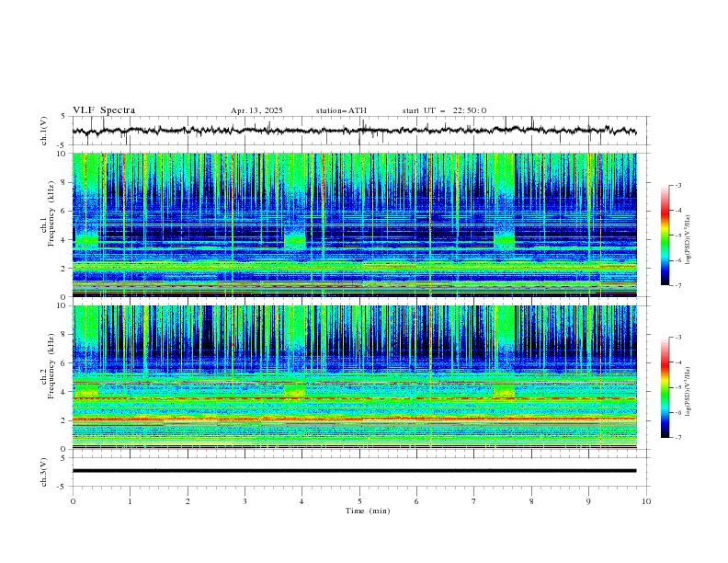This screenshot has width=728, height=563.
Task: Click the ch.1 "Frequency (kHz)" axis label
Action: point(51,213)
